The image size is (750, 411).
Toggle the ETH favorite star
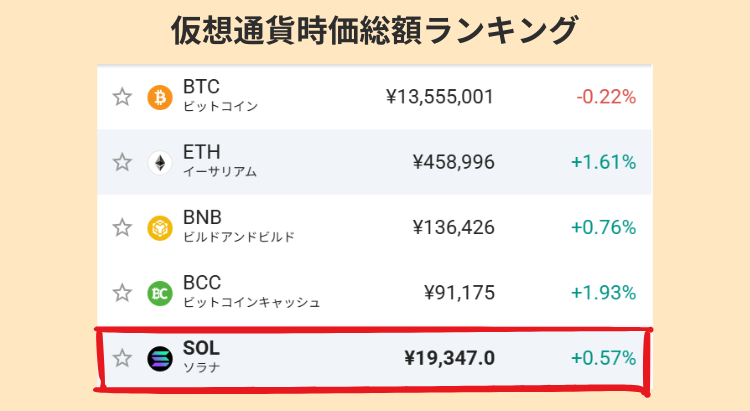pos(122,162)
